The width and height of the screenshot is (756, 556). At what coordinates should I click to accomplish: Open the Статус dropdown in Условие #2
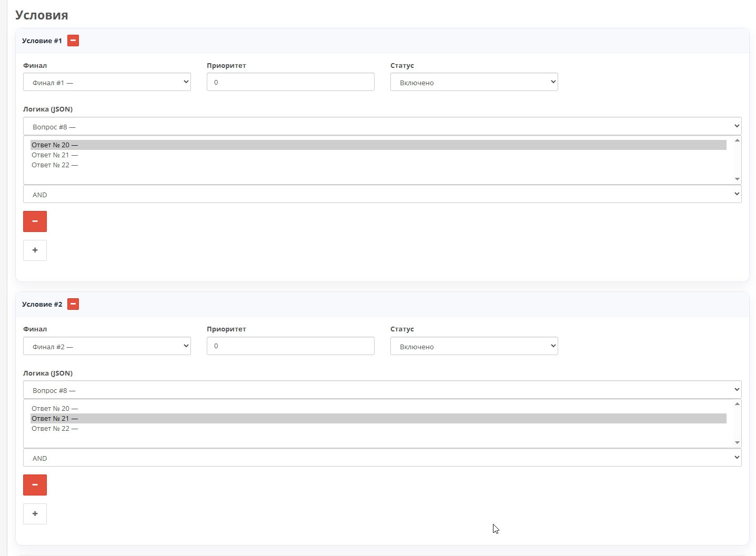(x=473, y=346)
